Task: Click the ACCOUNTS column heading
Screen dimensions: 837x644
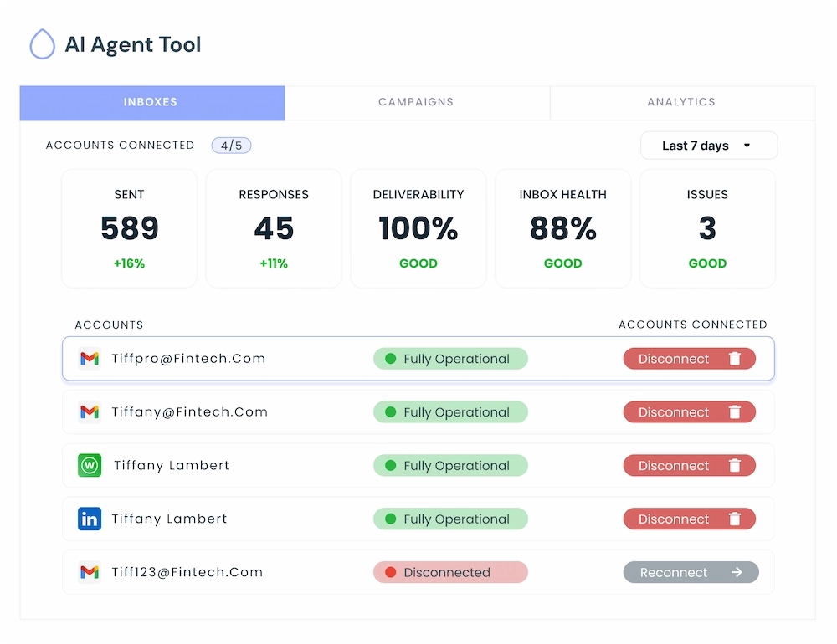Action: pyautogui.click(x=109, y=325)
